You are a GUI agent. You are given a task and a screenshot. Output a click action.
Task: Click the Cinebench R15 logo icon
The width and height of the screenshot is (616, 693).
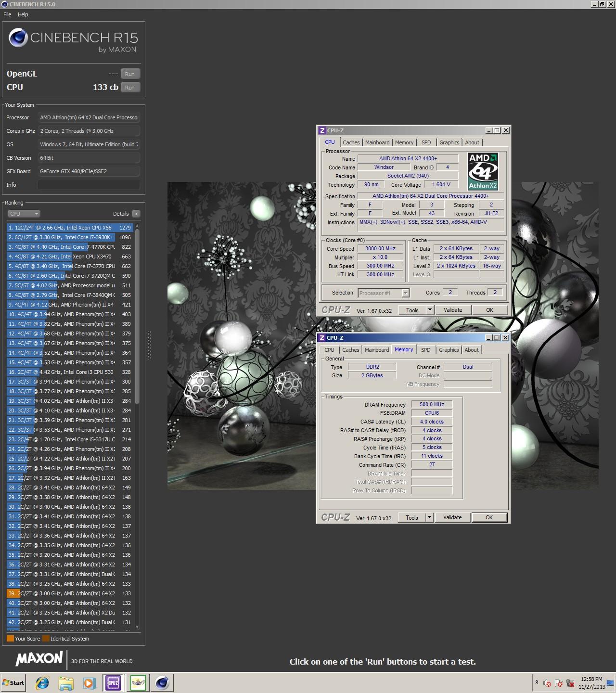18,38
